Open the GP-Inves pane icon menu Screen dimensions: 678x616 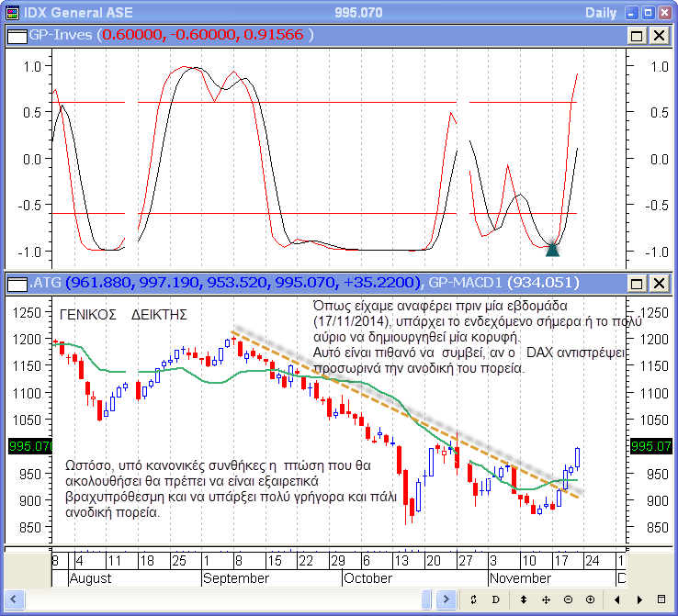[17, 35]
